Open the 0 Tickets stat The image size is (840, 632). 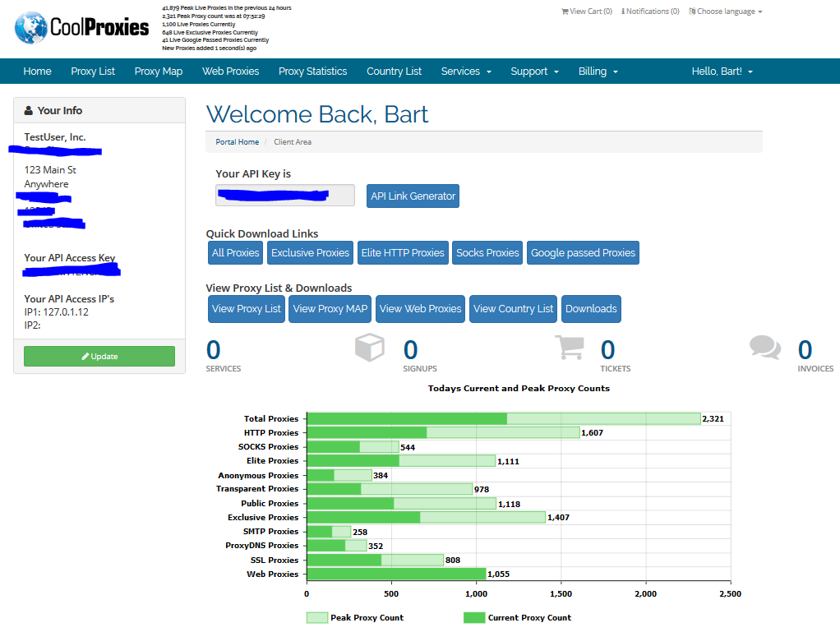tap(615, 356)
